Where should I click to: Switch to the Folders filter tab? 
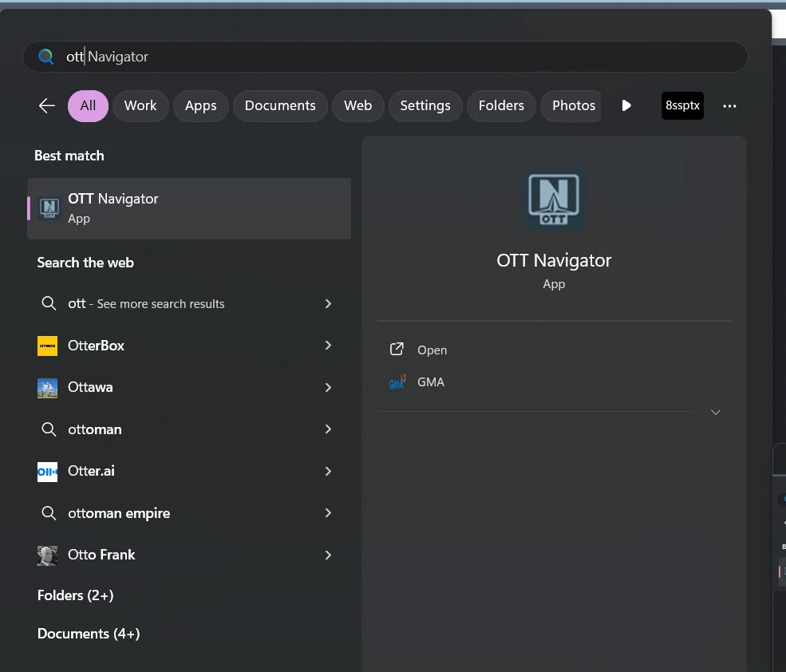pos(501,106)
